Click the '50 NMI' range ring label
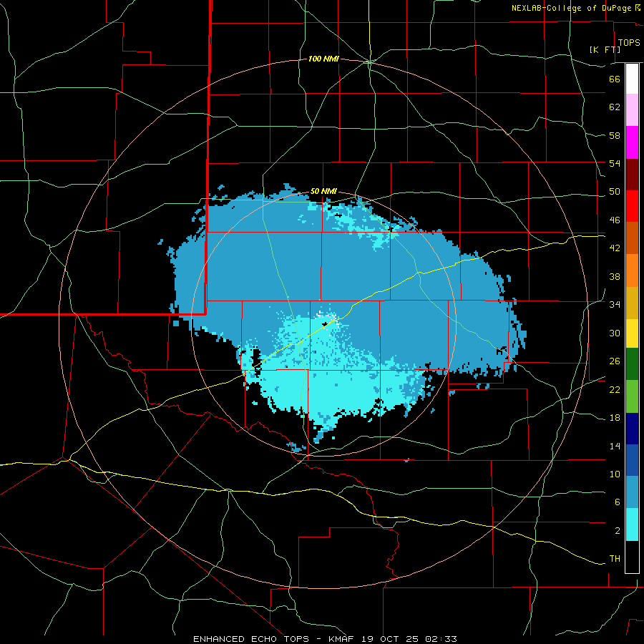The width and height of the screenshot is (644, 644). click(323, 191)
